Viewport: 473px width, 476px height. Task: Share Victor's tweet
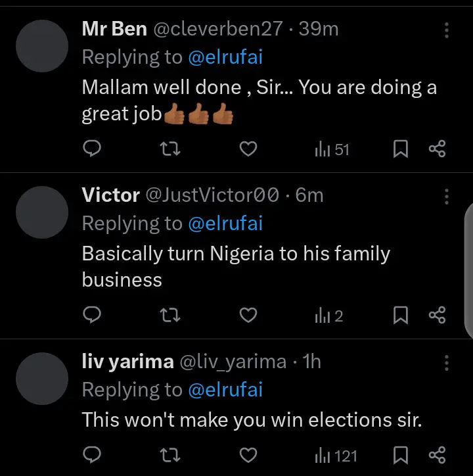pyautogui.click(x=437, y=316)
